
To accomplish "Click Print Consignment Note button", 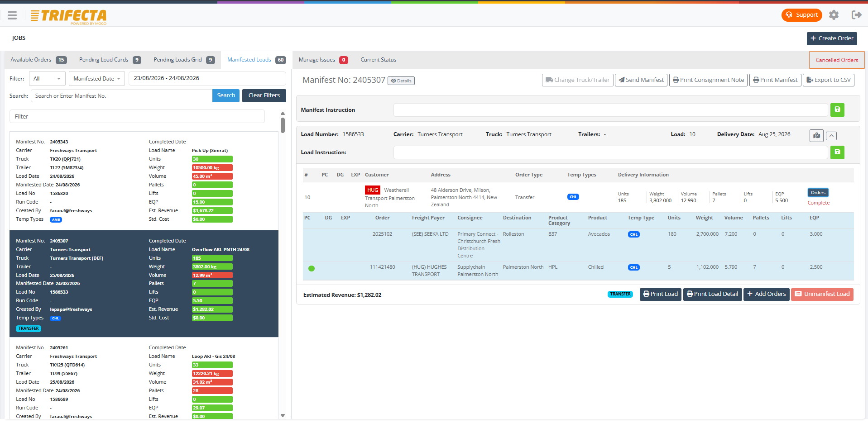I will 708,80.
